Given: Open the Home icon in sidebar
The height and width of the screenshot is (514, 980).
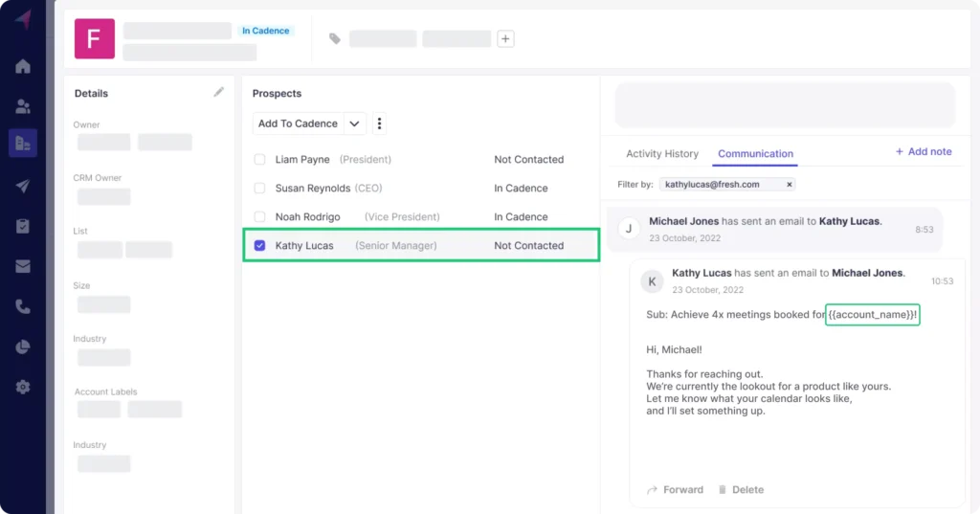Looking at the screenshot, I should (23, 66).
